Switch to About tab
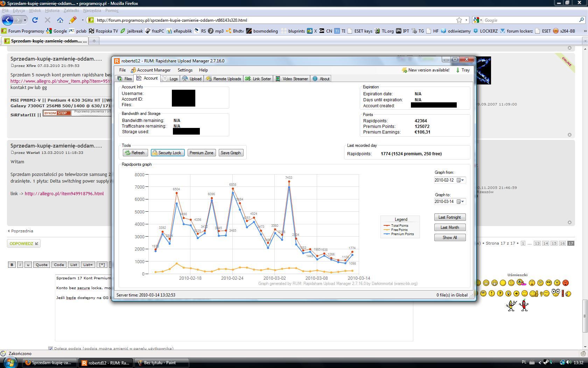The width and height of the screenshot is (588, 368). [x=321, y=79]
